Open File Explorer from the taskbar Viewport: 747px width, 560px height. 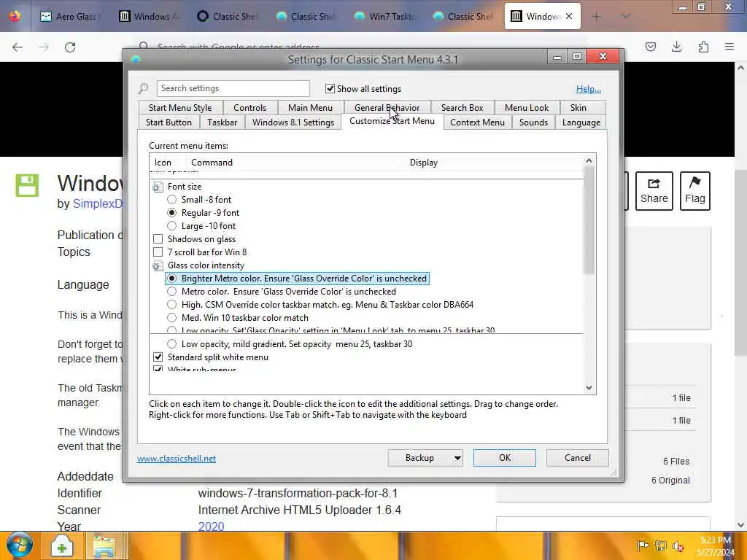[x=104, y=546]
